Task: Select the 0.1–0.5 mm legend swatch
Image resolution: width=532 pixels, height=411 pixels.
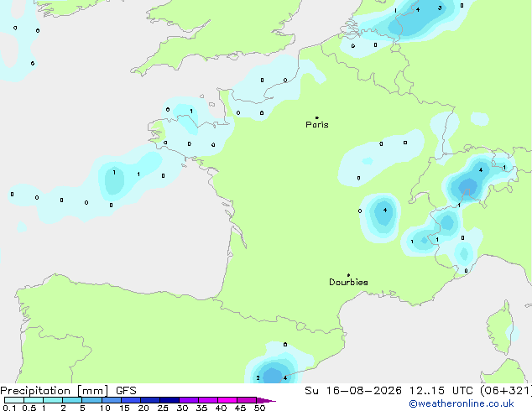Action: (14, 400)
